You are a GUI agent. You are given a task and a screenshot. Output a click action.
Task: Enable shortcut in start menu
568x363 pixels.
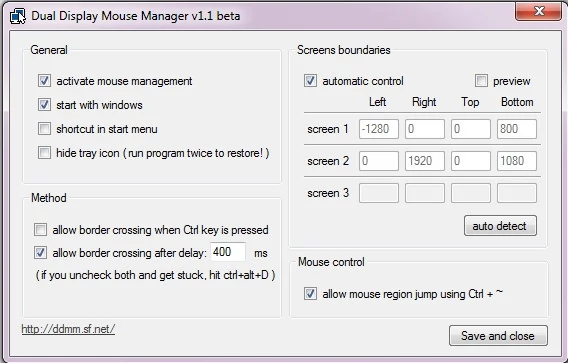pyautogui.click(x=44, y=129)
